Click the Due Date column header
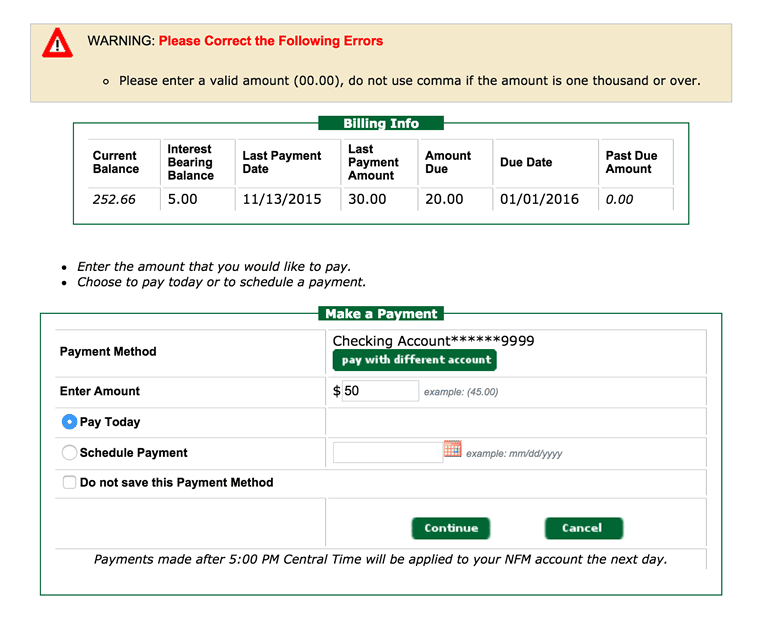 [x=526, y=162]
